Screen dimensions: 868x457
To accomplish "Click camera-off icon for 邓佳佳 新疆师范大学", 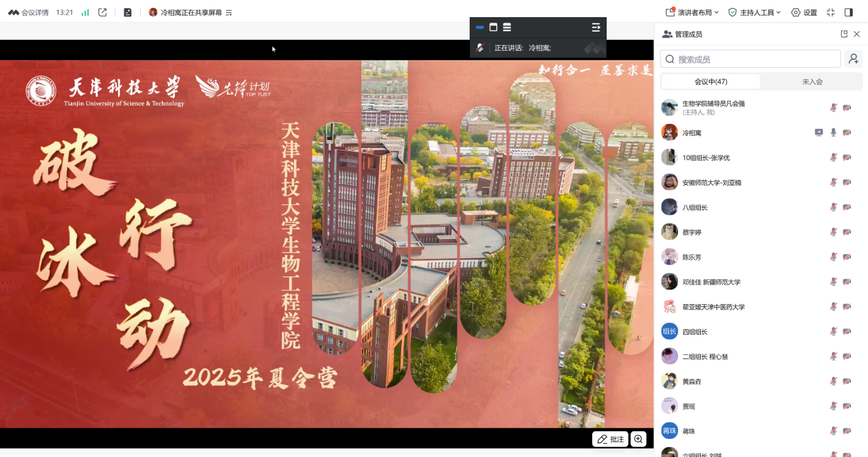I will point(847,282).
